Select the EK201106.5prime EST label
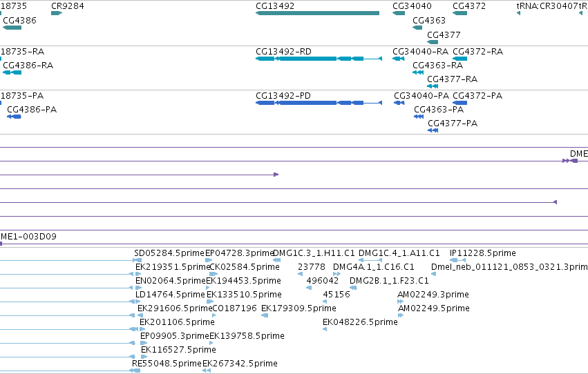 coord(177,322)
